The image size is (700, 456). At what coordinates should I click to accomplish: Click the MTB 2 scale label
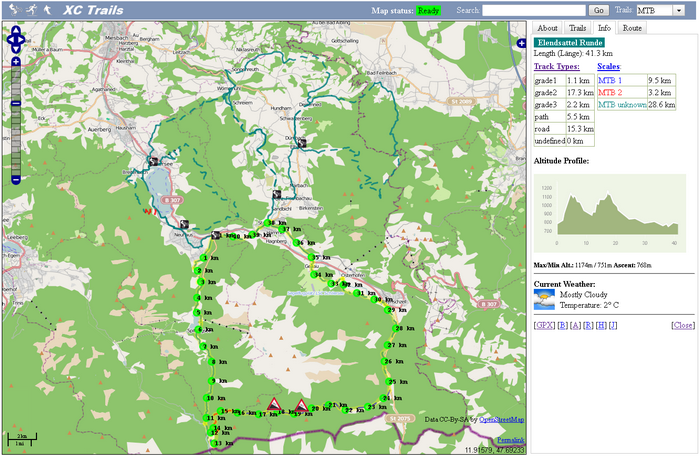pos(610,92)
